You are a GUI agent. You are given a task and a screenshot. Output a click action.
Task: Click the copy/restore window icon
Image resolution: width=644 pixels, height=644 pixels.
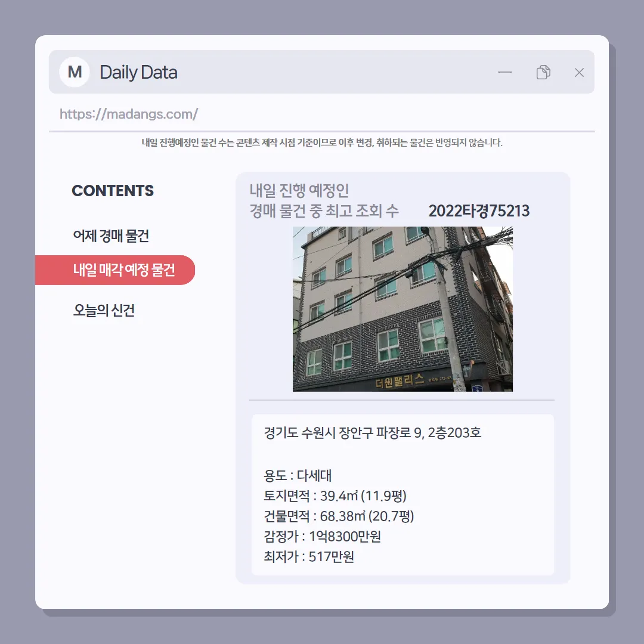click(543, 72)
